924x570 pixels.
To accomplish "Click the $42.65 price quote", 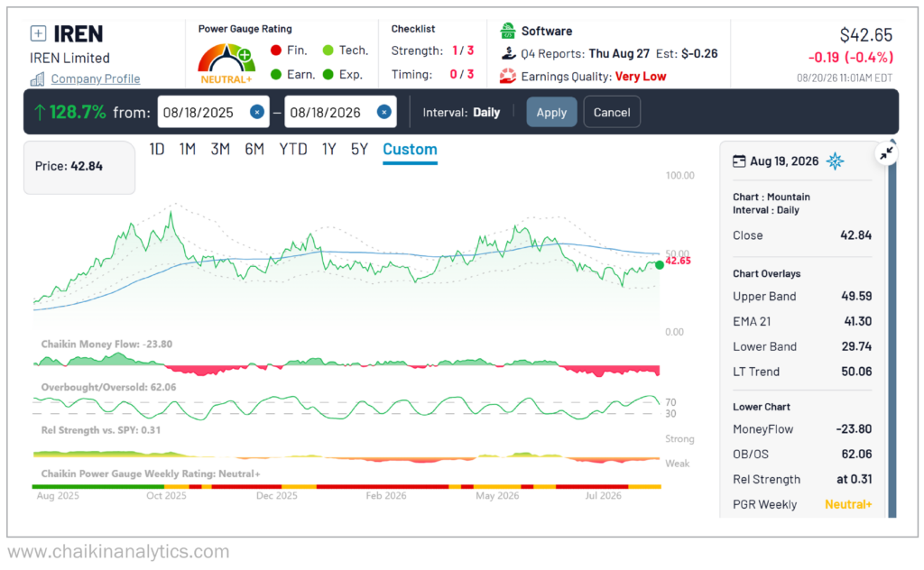I will (865, 35).
